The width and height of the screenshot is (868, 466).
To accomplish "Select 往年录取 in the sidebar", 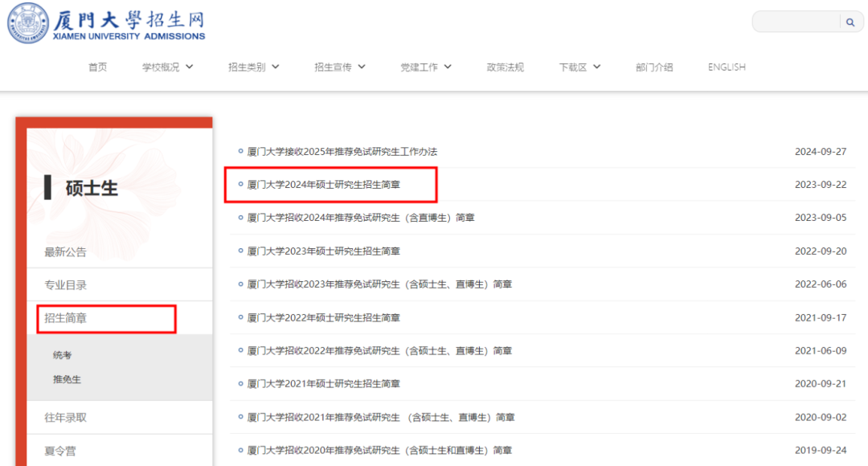I will coord(65,418).
